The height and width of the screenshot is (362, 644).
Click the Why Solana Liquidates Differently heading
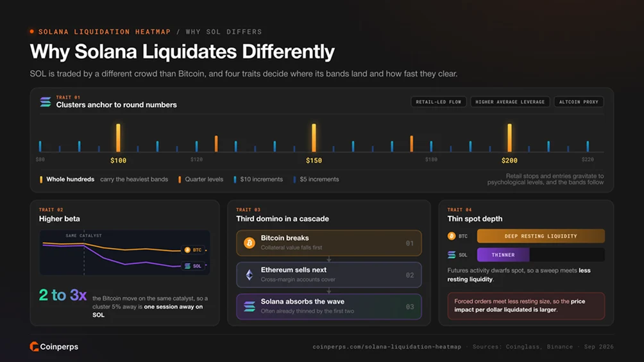(x=182, y=52)
